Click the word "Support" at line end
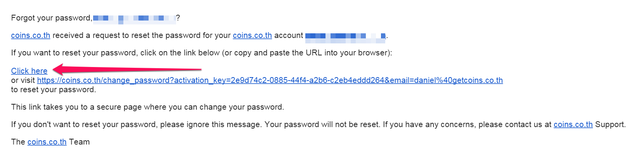Viewport: 644px width, 167px height. pyautogui.click(x=610, y=124)
